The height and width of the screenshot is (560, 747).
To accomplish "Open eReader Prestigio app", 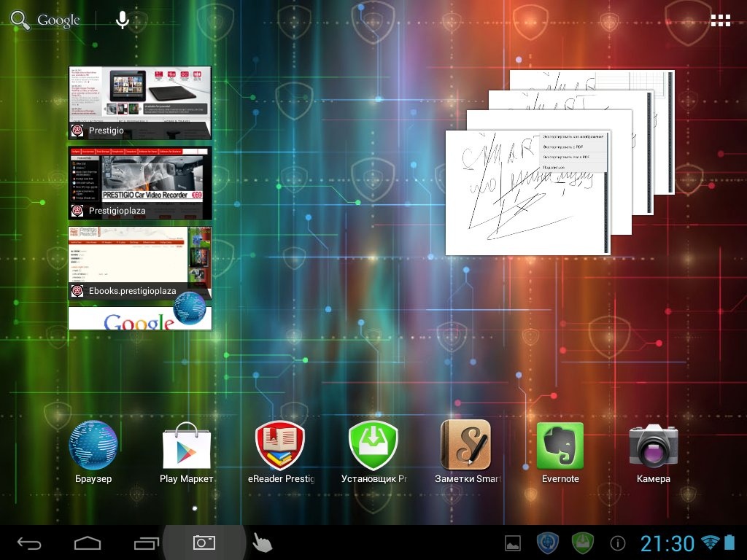I will point(280,446).
